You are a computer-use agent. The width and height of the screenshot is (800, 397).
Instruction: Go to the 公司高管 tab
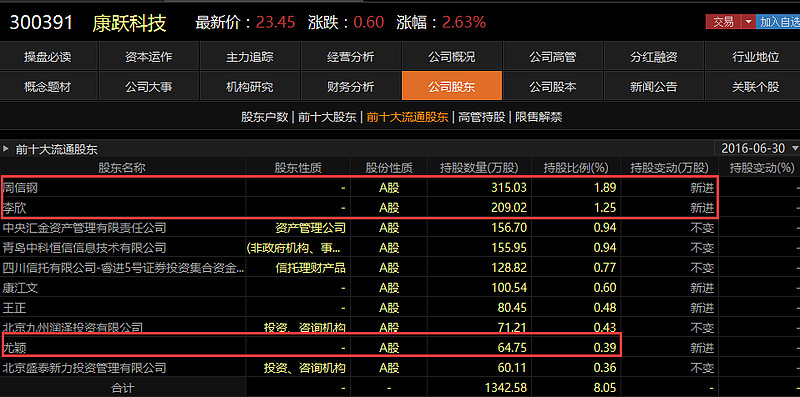[x=553, y=56]
